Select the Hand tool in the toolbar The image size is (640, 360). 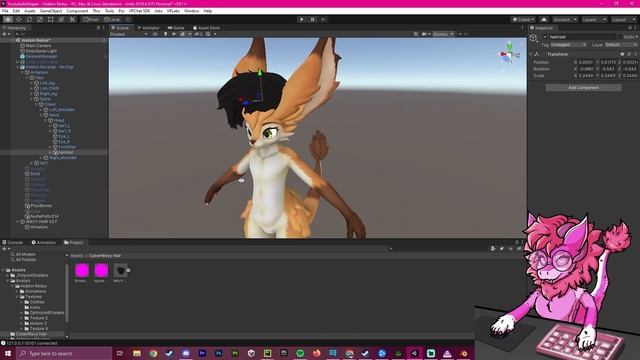[x=8, y=19]
